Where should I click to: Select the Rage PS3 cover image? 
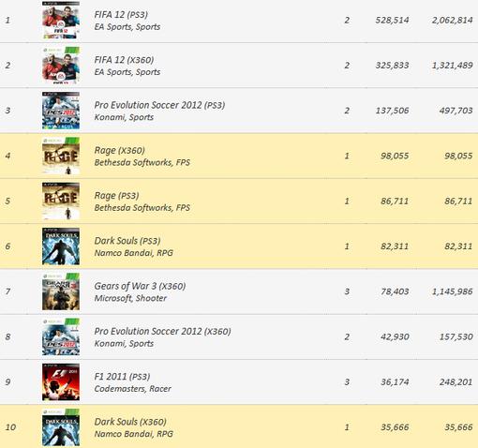pyautogui.click(x=61, y=202)
